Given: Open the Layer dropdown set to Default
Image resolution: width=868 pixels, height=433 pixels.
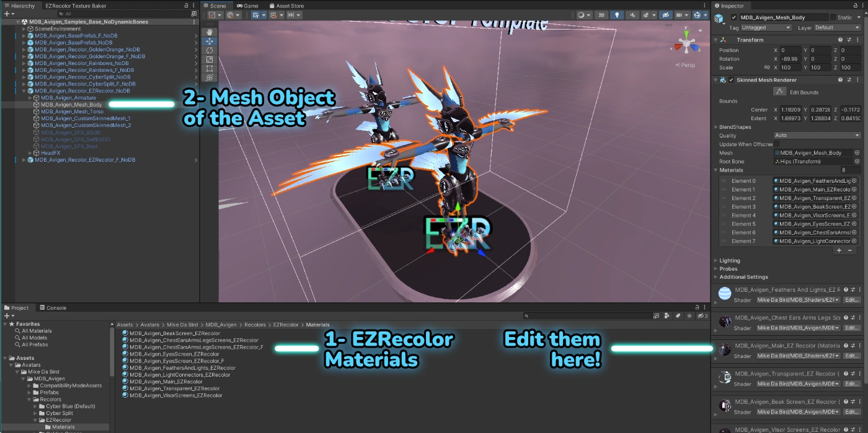Looking at the screenshot, I should point(836,27).
